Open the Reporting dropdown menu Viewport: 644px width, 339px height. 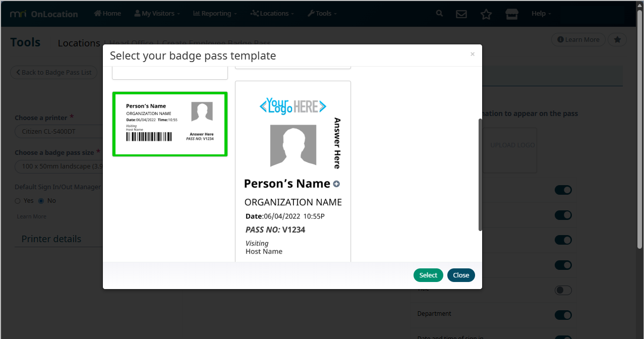point(215,14)
